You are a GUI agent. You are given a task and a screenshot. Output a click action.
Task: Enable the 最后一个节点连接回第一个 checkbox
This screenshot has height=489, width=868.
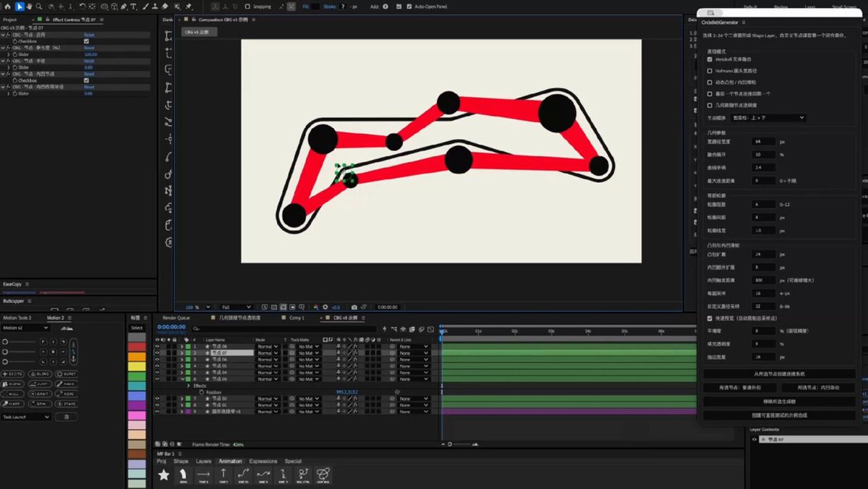coord(710,93)
